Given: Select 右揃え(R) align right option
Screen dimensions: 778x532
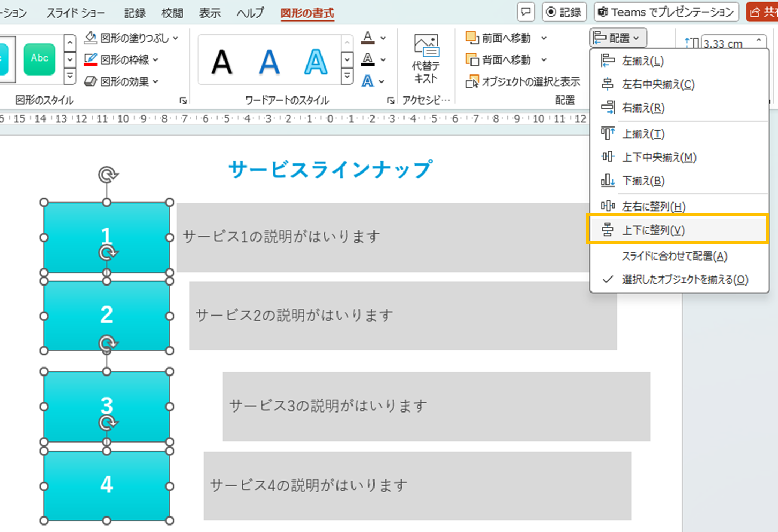Looking at the screenshot, I should click(x=679, y=108).
